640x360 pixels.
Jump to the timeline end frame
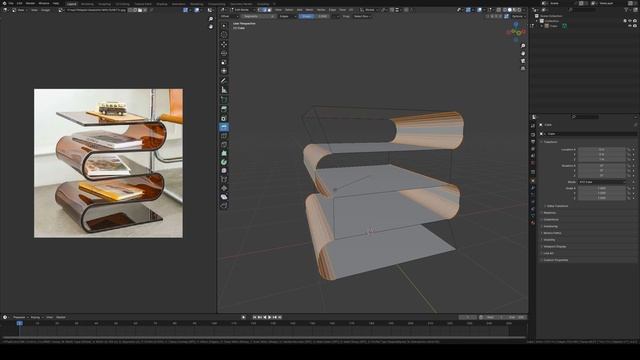[280, 317]
